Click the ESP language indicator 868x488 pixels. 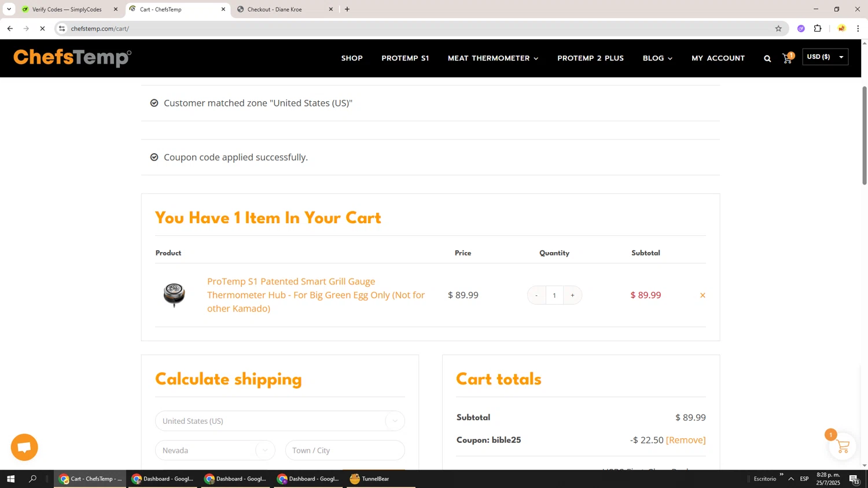pos(804,479)
